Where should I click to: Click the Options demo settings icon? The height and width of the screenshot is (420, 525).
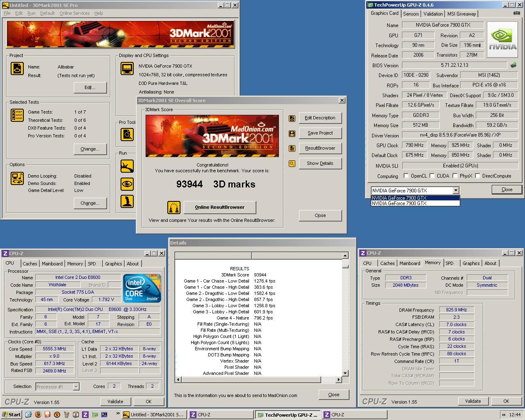tap(17, 178)
